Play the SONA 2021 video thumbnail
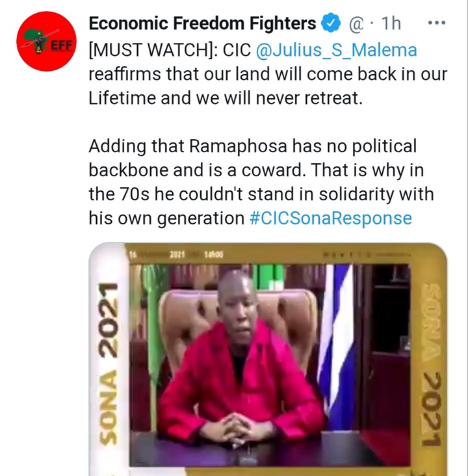Image resolution: width=468 pixels, height=476 pixels. (x=268, y=359)
